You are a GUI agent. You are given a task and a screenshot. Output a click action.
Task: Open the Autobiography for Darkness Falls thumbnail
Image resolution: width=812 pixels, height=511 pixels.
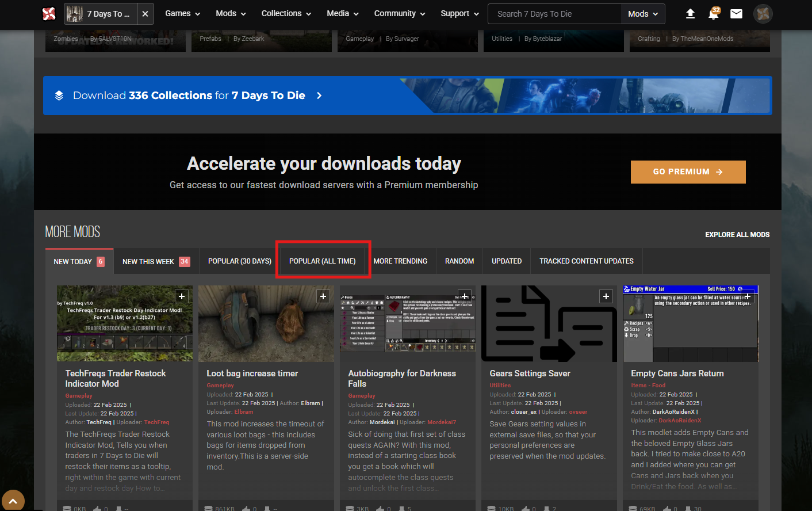(408, 323)
